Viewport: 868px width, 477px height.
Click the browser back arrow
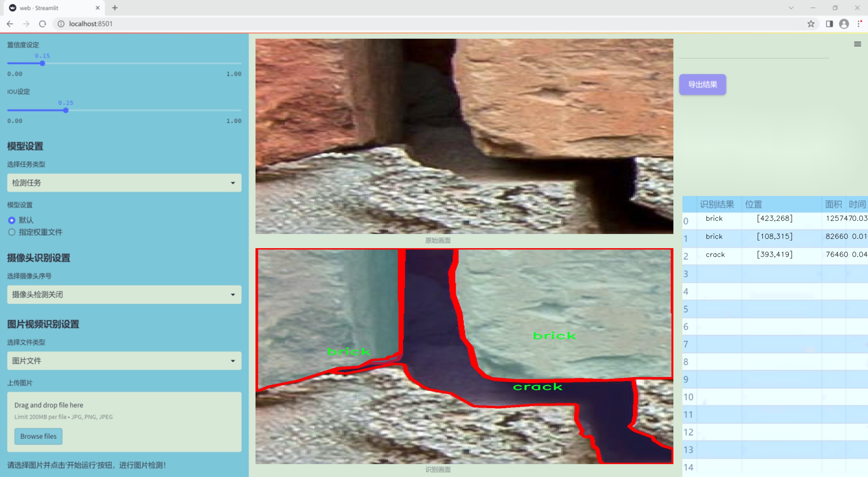(10, 24)
